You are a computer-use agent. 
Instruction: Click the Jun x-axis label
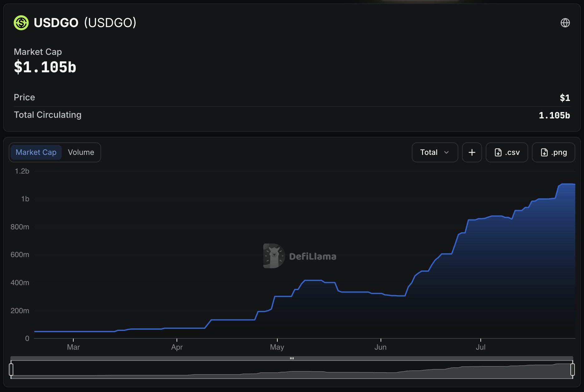(x=381, y=347)
